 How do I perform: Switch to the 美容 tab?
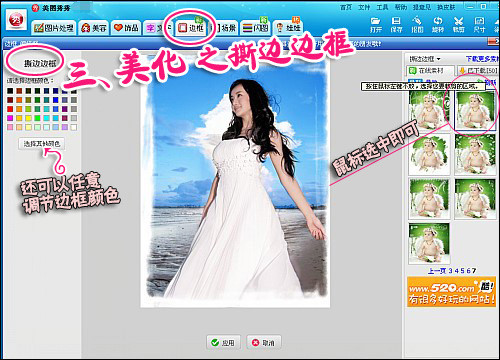pos(94,28)
